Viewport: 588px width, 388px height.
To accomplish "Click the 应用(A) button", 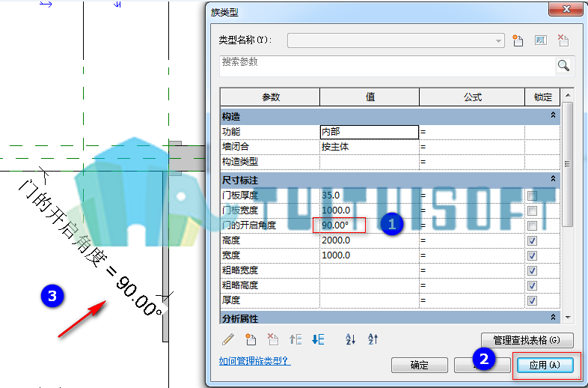I will click(x=545, y=365).
